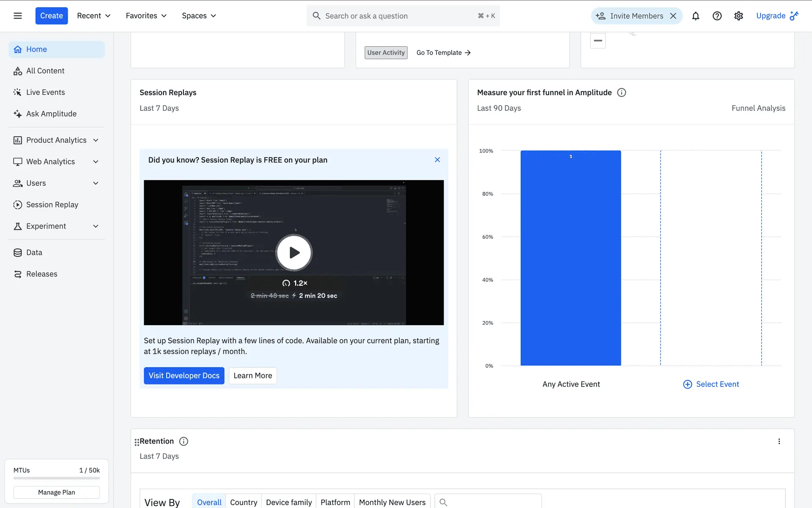Open the notifications bell icon

click(x=695, y=16)
